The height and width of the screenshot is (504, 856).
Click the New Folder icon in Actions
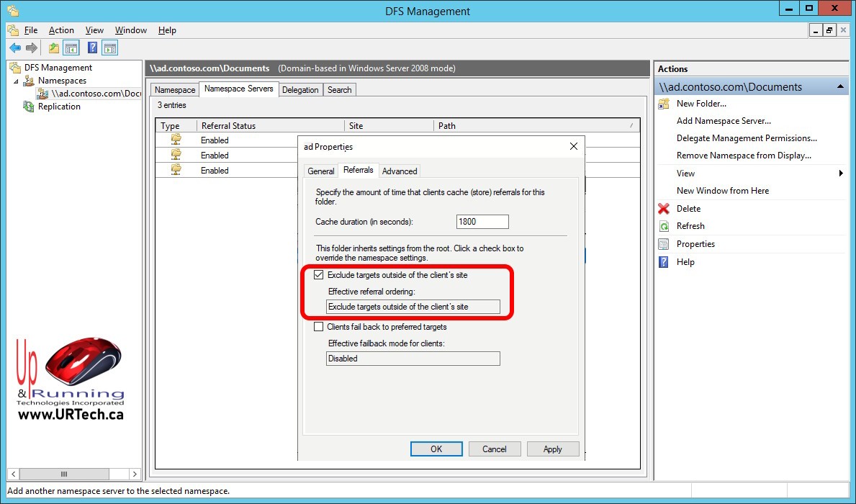[x=664, y=104]
